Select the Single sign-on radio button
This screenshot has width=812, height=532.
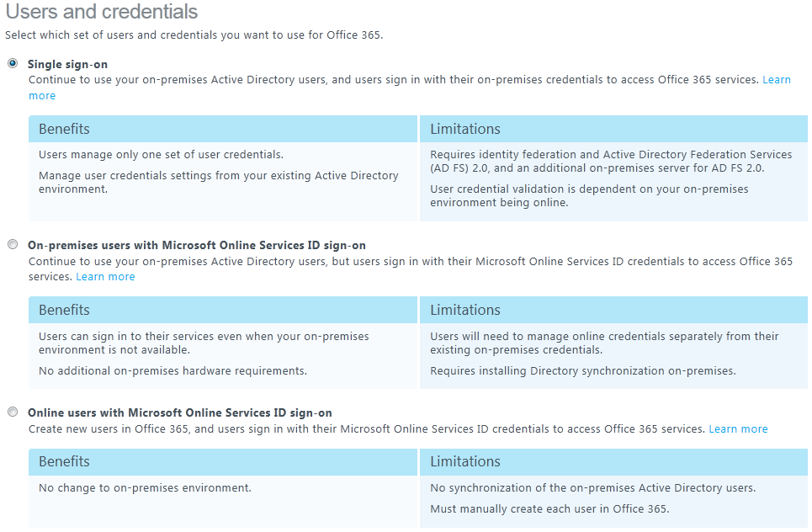[x=13, y=64]
